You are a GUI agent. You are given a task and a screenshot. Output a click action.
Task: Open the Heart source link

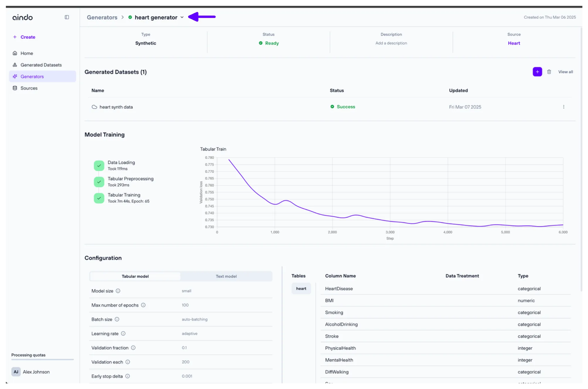click(x=514, y=43)
